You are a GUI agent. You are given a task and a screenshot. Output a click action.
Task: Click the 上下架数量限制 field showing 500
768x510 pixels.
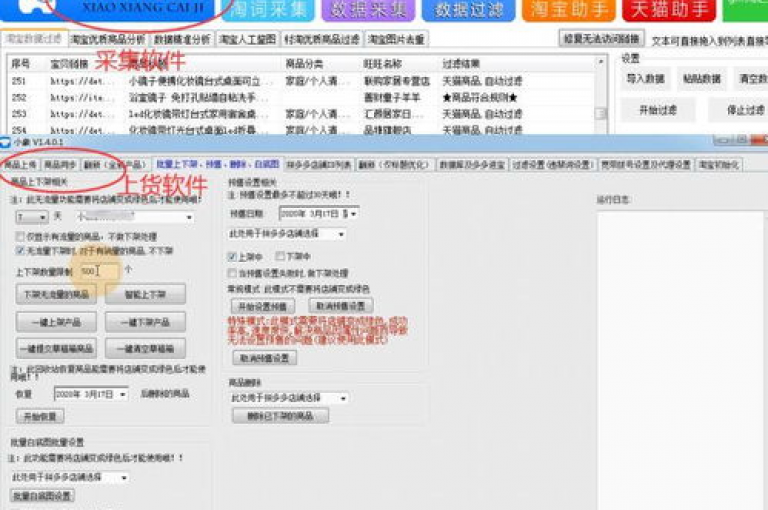click(x=99, y=271)
